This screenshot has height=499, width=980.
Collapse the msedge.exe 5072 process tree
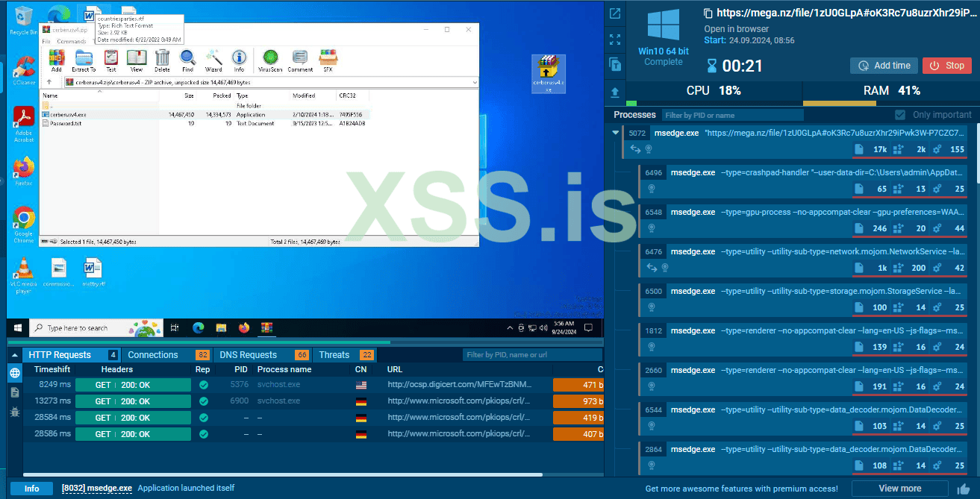coord(615,133)
